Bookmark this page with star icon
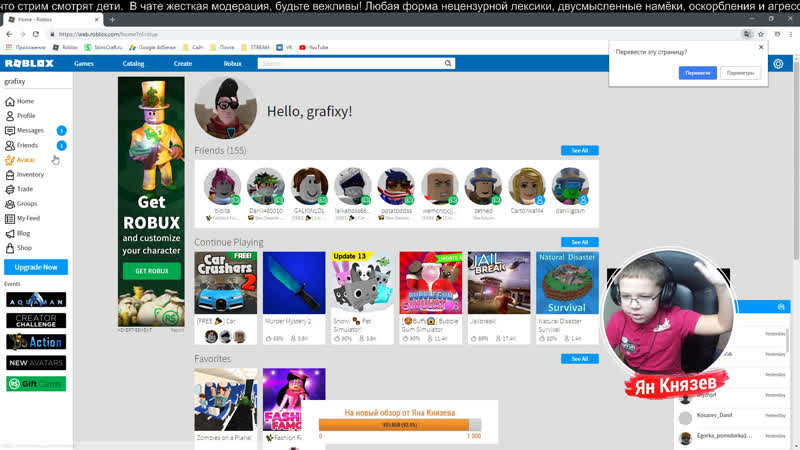 coord(761,34)
